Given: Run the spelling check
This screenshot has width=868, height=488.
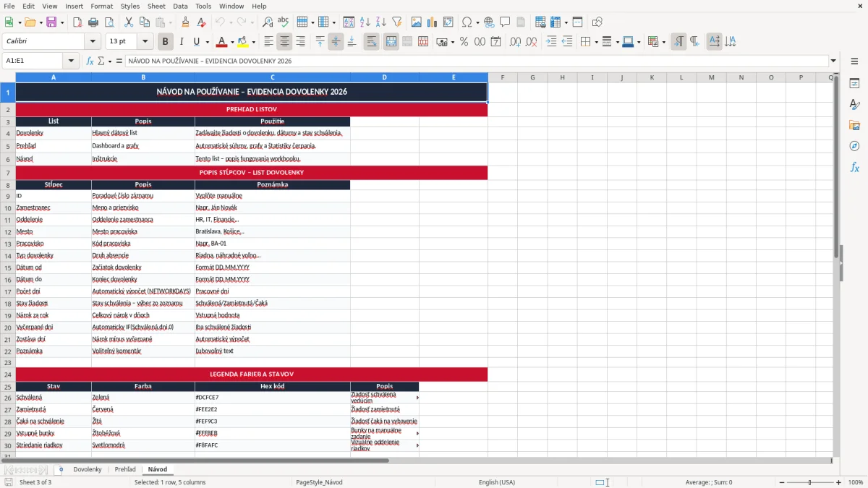Looking at the screenshot, I should [283, 22].
